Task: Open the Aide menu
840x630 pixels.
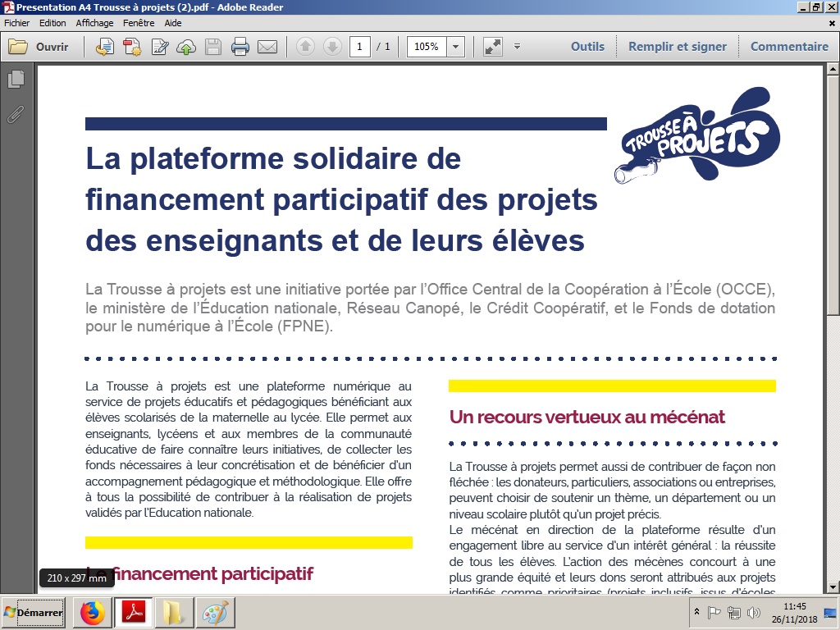Action: (173, 23)
